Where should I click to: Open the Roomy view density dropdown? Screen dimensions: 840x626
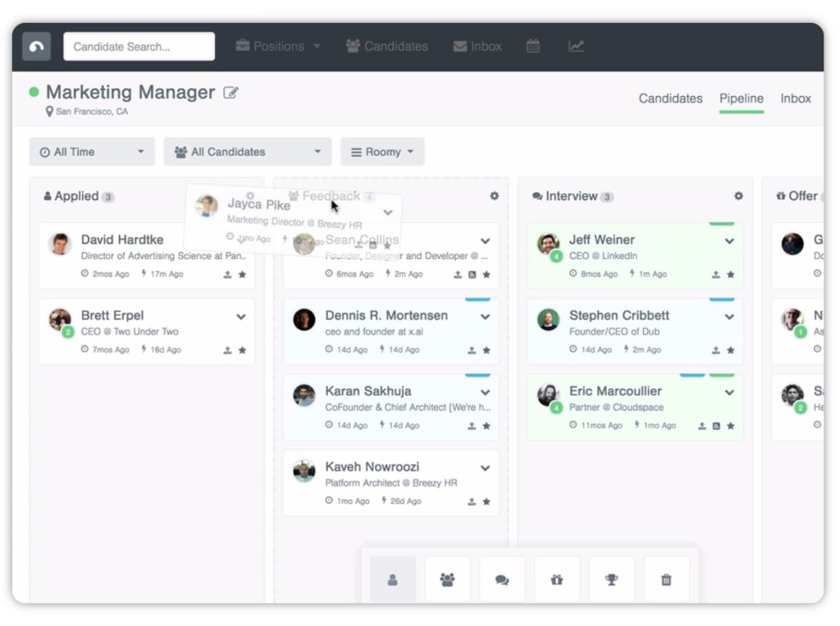(382, 152)
